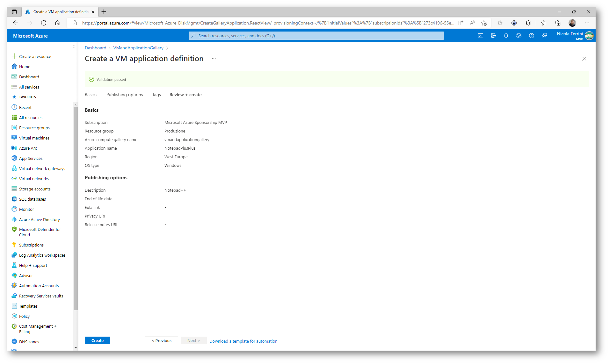Open a new browser tab
The width and height of the screenshot is (609, 364).
coord(104,12)
